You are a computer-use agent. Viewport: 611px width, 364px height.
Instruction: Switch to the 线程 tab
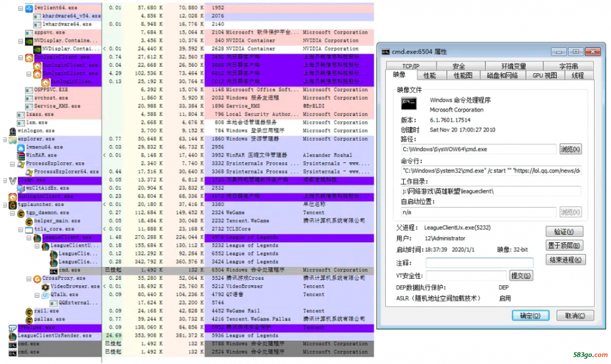578,75
